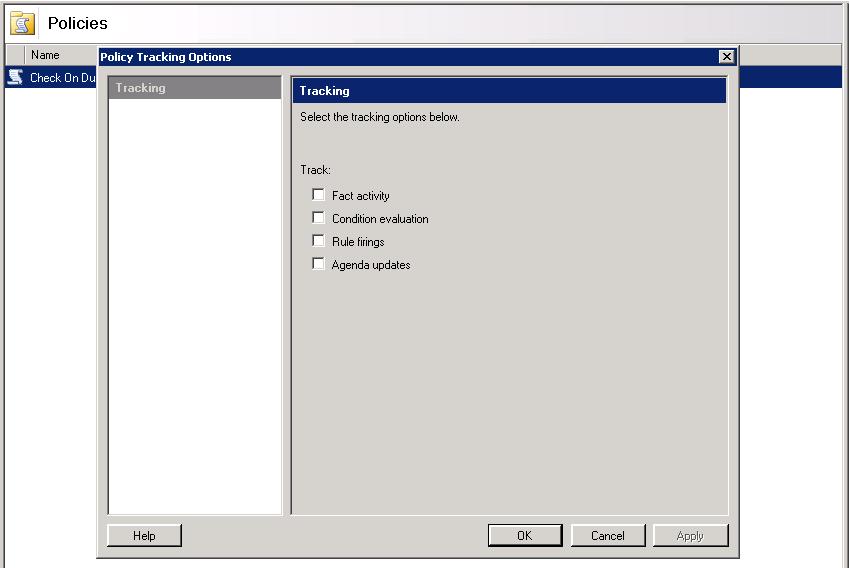Screen dimensions: 849x568
Task: Click the Check On Du policy icon
Action: 15,77
